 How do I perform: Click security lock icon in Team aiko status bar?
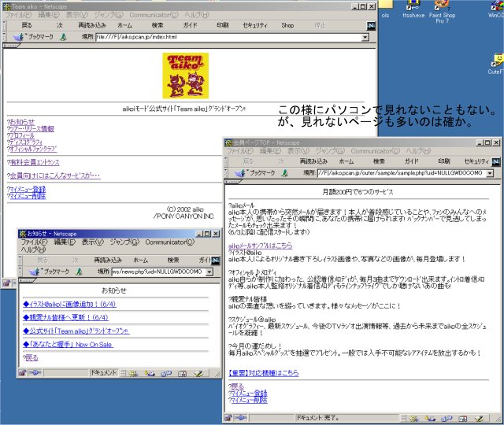pyautogui.click(x=6, y=283)
